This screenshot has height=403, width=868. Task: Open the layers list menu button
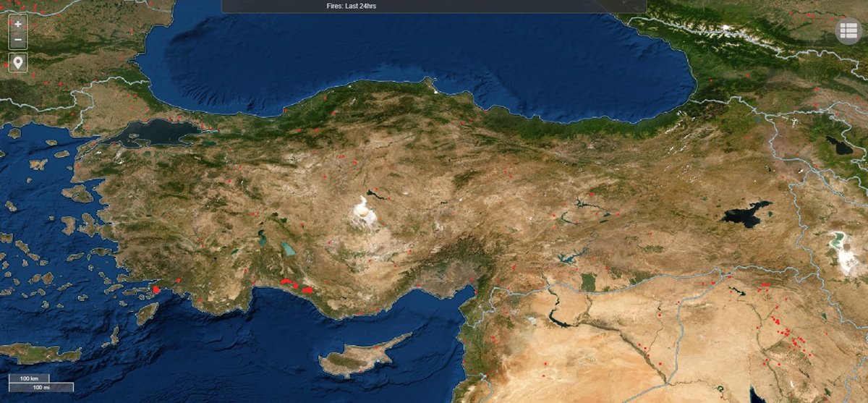tap(849, 31)
